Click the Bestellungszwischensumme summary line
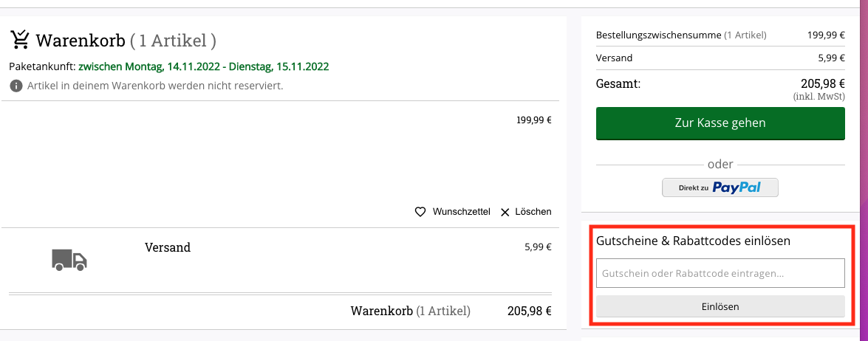The height and width of the screenshot is (341, 868). [720, 35]
